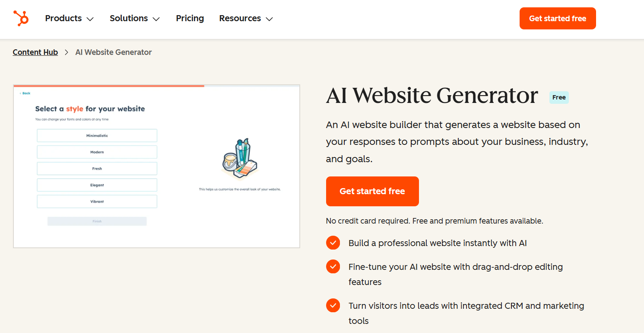Select the Modern style option
Image resolution: width=644 pixels, height=333 pixels.
click(97, 152)
